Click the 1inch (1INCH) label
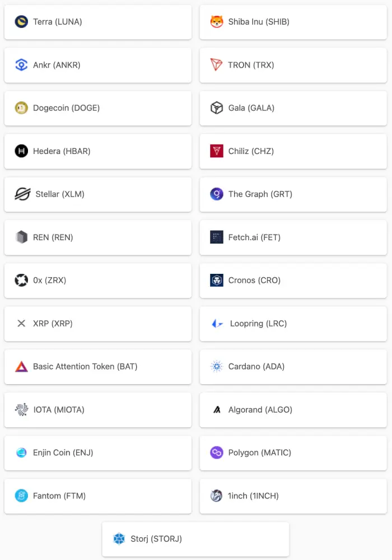This screenshot has height=560, width=392. pos(253,496)
